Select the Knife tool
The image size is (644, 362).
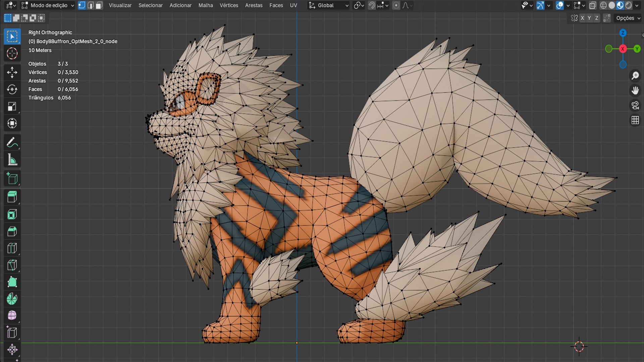click(12, 265)
